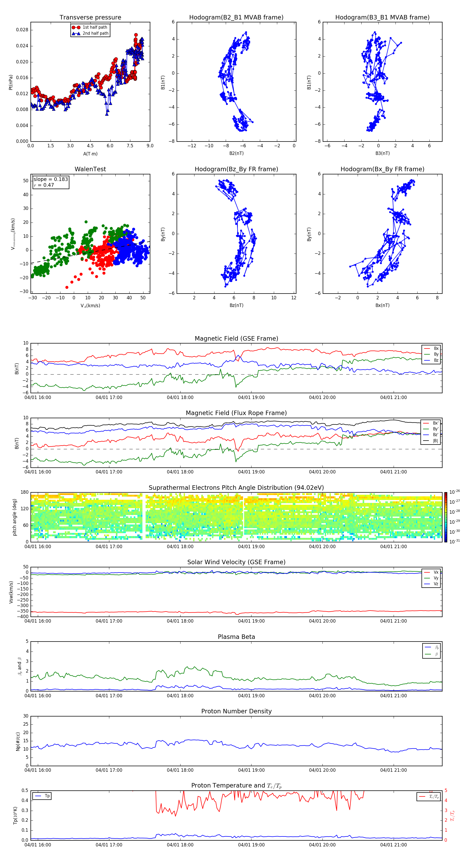Click the '|B|' entry in Flux Rope legend
473x868 pixels.
(x=431, y=441)
